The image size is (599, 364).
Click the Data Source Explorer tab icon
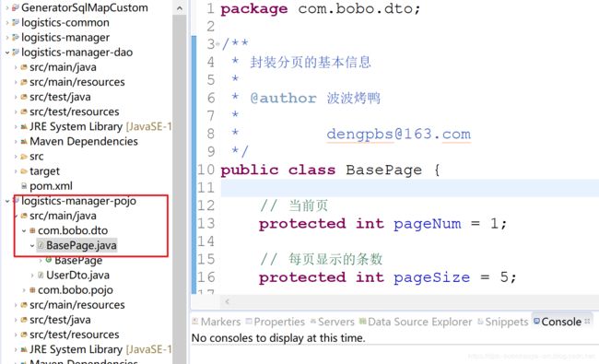click(x=362, y=322)
